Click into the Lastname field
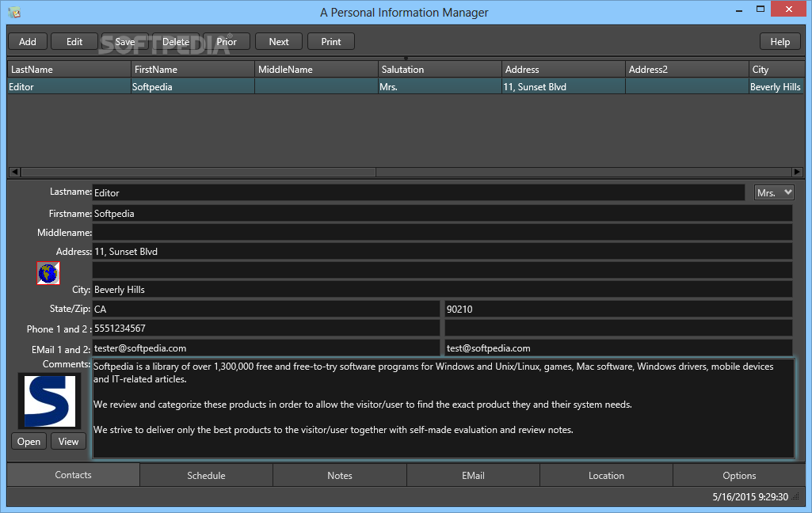The width and height of the screenshot is (812, 513). (418, 192)
